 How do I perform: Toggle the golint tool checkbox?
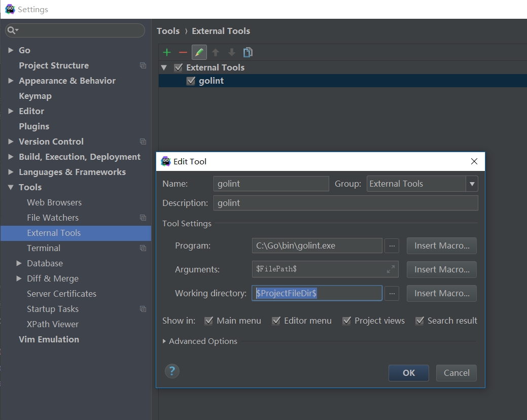coord(191,81)
